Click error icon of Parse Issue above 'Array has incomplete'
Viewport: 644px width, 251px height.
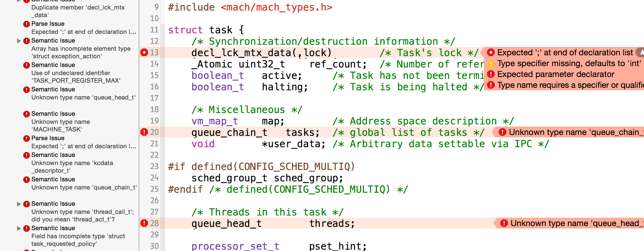coord(26,24)
